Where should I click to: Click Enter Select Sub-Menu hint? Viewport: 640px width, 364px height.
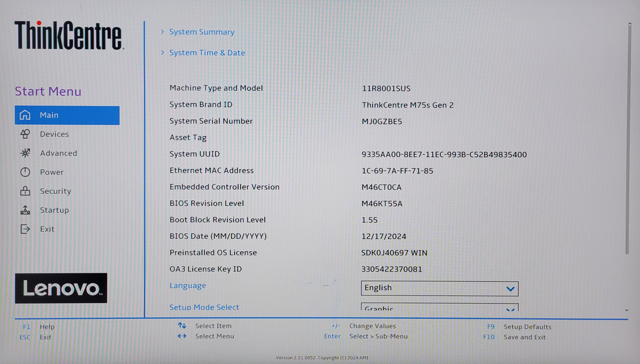tap(366, 336)
